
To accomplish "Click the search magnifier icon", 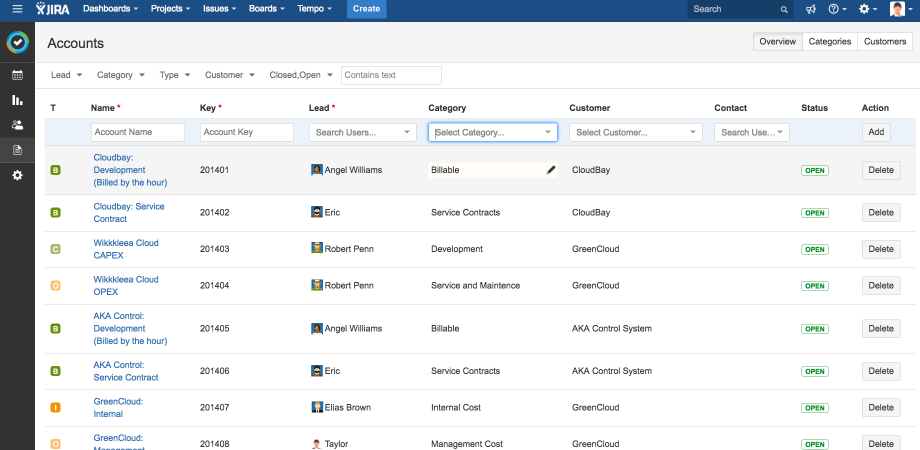I will pyautogui.click(x=784, y=9).
